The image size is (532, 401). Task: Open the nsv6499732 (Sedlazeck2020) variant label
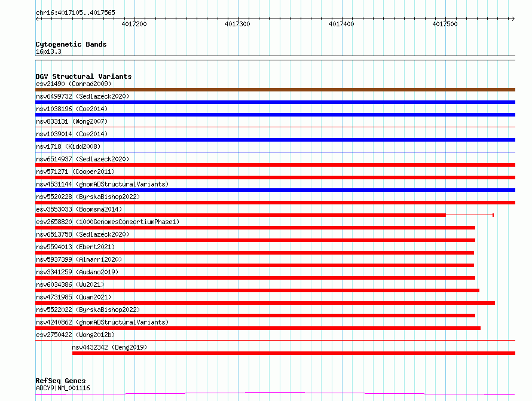pyautogui.click(x=82, y=96)
